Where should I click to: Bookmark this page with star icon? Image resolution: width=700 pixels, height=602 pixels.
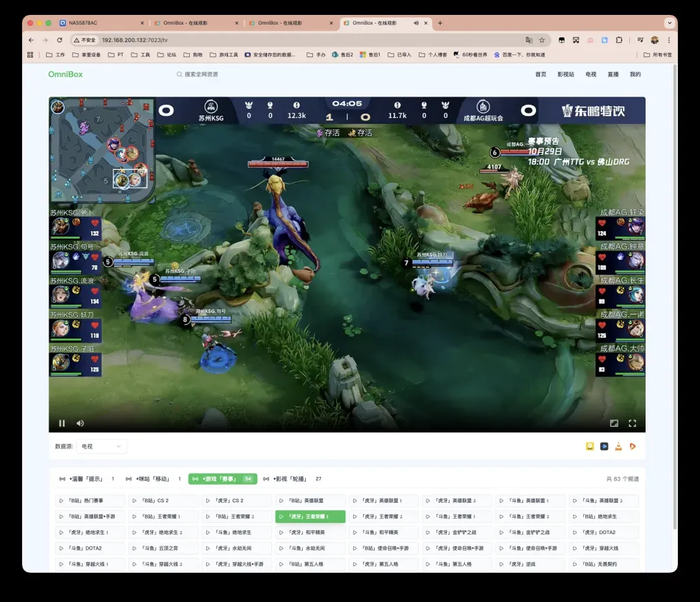[x=542, y=40]
